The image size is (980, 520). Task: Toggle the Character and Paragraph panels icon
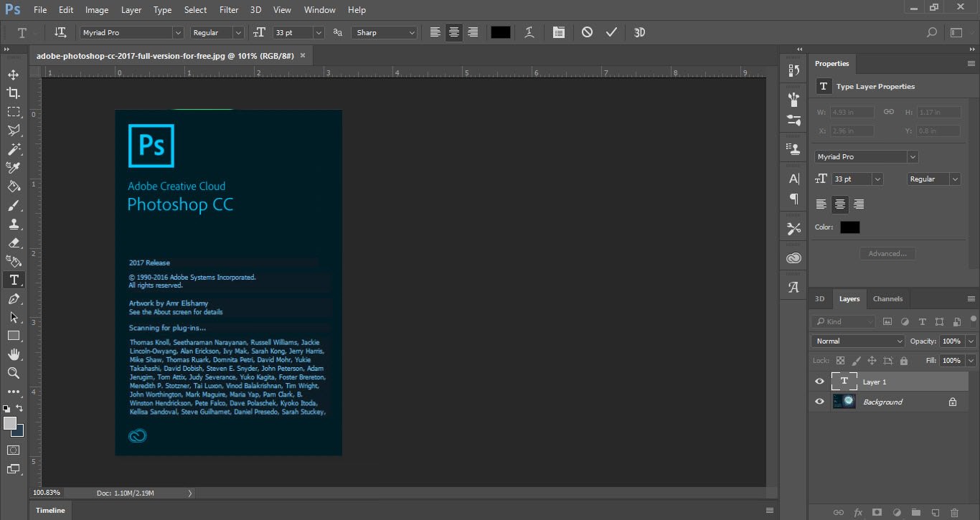559,32
